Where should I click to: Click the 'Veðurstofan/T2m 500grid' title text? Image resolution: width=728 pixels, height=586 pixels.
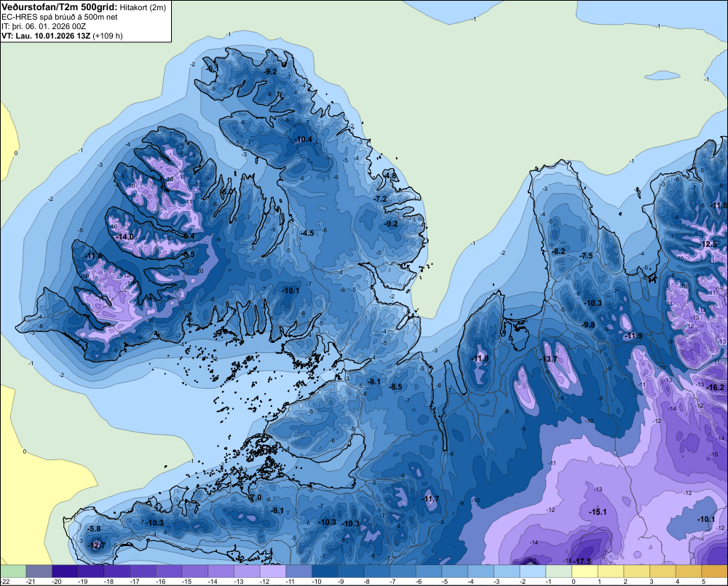[x=59, y=7]
